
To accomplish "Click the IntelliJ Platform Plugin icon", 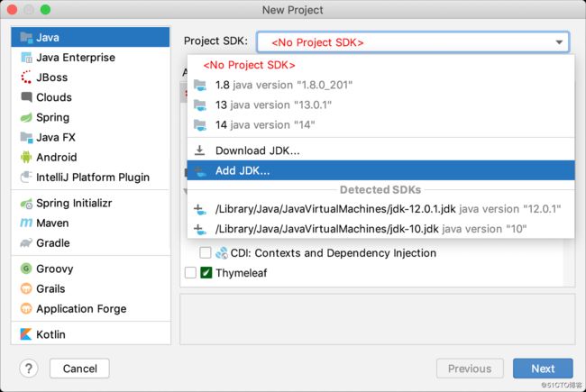I will click(x=26, y=177).
